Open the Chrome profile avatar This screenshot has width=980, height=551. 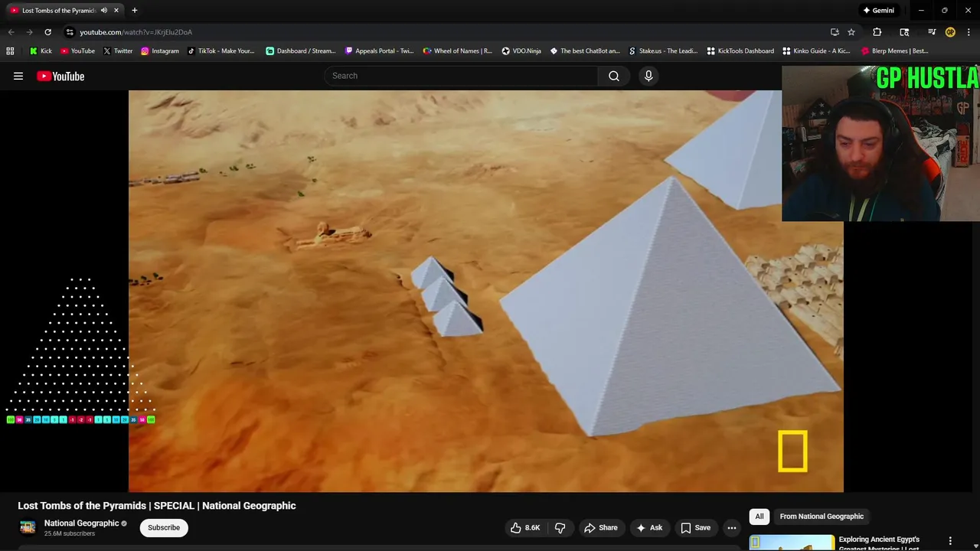coord(950,32)
